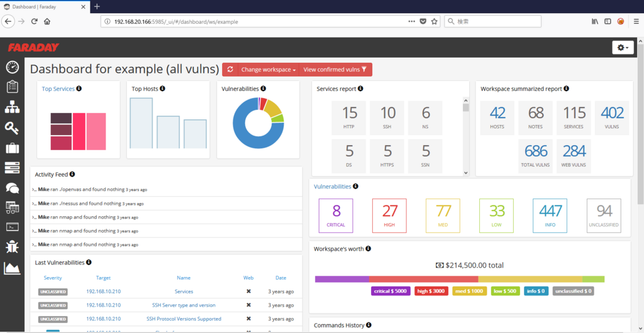The height and width of the screenshot is (333, 644).
Task: Open the Services vulnerability name link
Action: (184, 291)
